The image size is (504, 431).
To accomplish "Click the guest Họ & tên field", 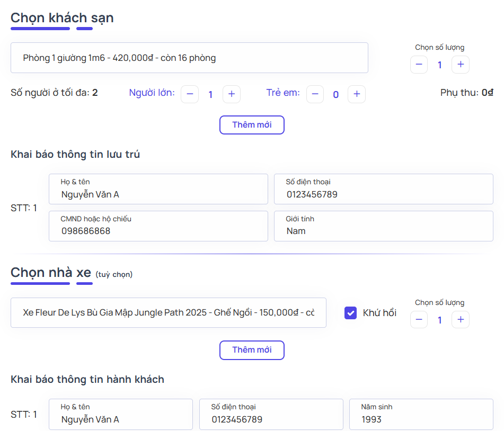I will pos(158,189).
